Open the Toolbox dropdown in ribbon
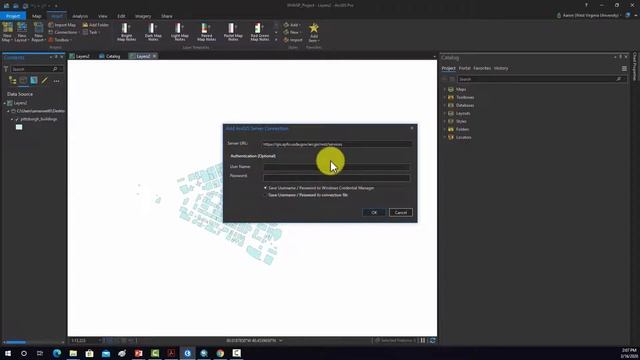Viewport: 640px width, 360px height. (60, 40)
